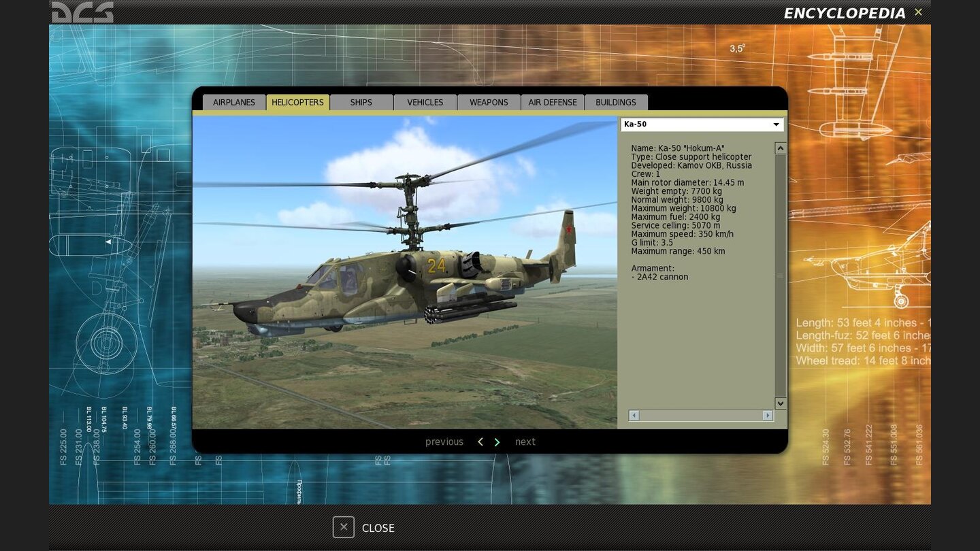Click the left chevron for previous entry
This screenshot has height=551, width=980.
click(480, 442)
